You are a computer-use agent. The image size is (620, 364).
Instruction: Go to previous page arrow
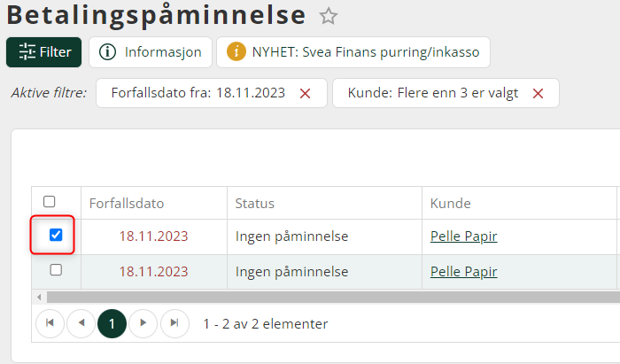pyautogui.click(x=81, y=323)
